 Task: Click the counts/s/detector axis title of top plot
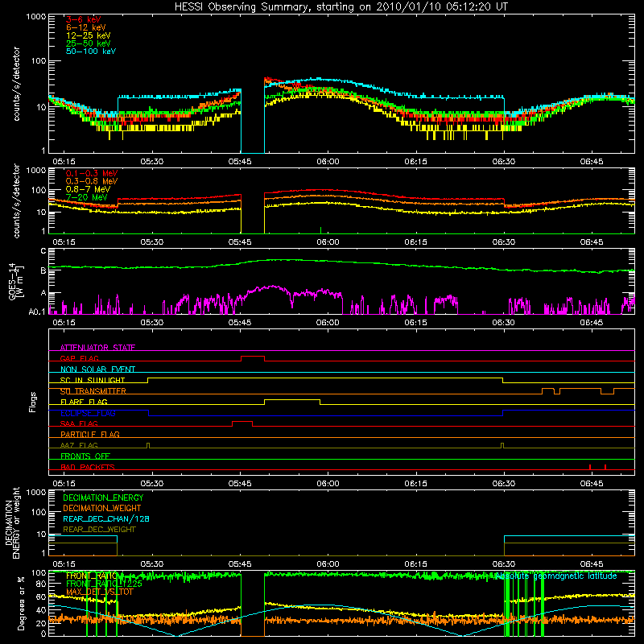click(x=16, y=84)
